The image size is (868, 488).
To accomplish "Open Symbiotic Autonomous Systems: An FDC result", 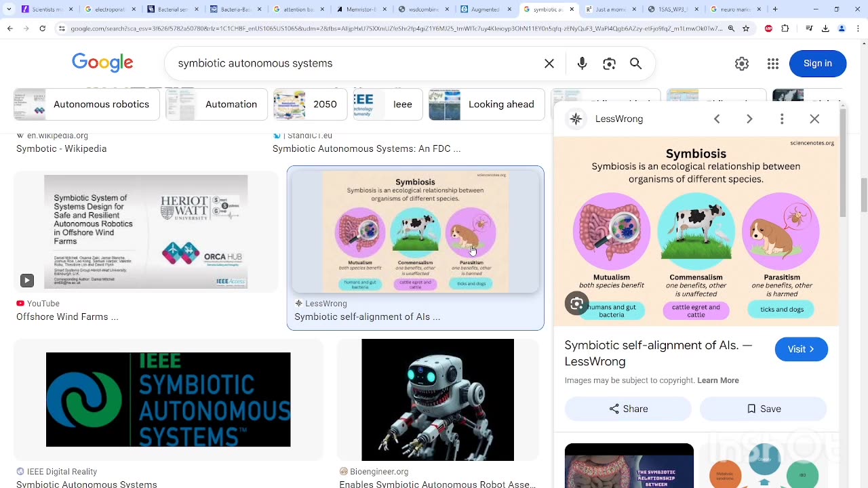I will pos(366,148).
